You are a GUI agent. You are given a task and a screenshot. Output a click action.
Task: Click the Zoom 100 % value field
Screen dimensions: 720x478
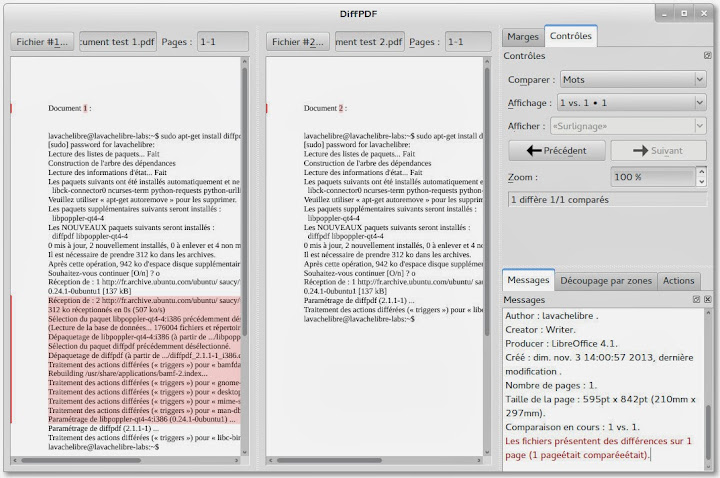pyautogui.click(x=653, y=177)
